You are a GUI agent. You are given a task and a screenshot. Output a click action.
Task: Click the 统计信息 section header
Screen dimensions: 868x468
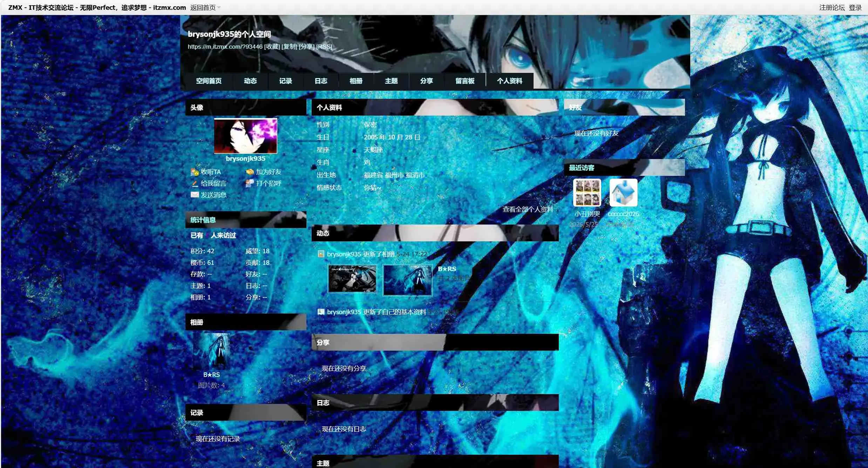pyautogui.click(x=246, y=220)
